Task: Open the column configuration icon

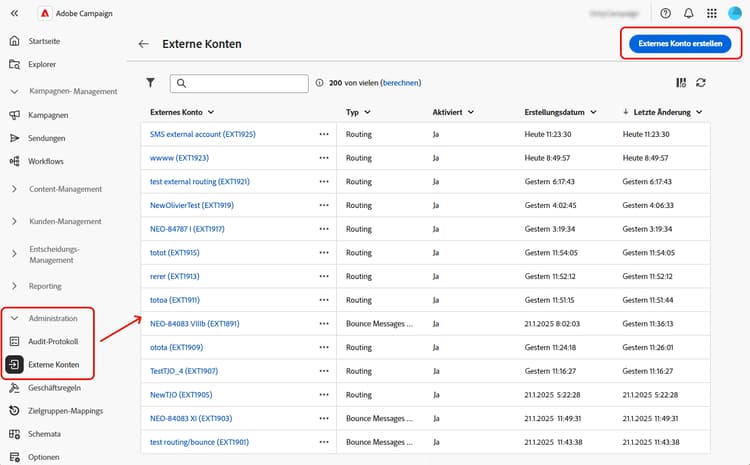Action: 681,83
